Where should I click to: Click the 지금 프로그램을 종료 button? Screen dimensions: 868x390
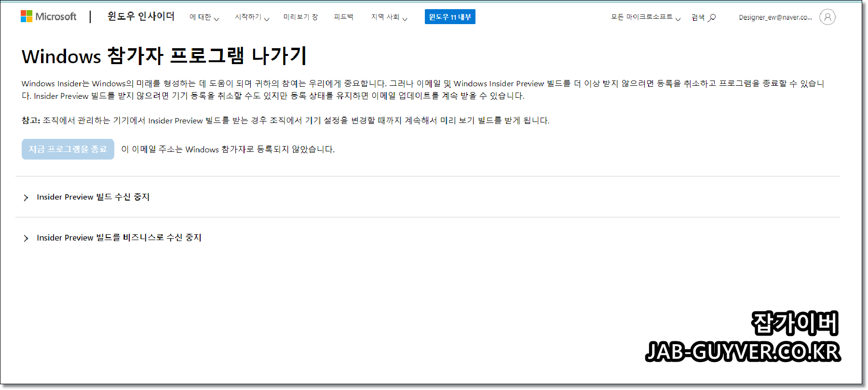68,149
